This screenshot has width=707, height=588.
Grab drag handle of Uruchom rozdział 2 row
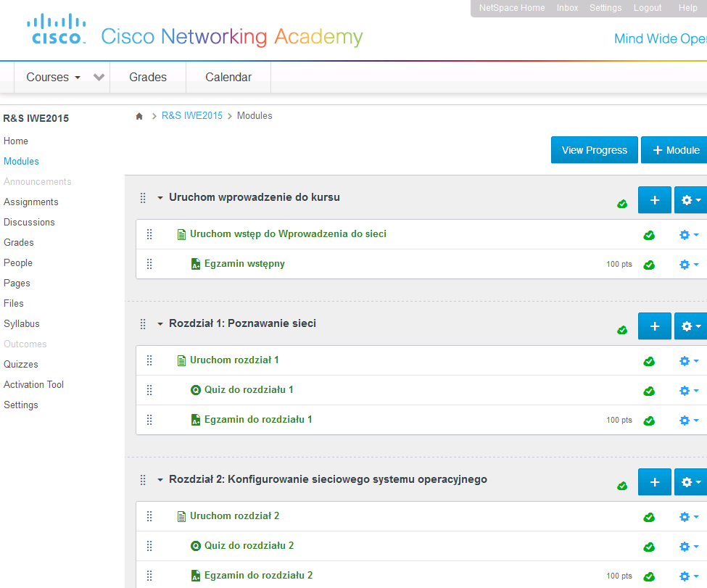click(x=149, y=516)
